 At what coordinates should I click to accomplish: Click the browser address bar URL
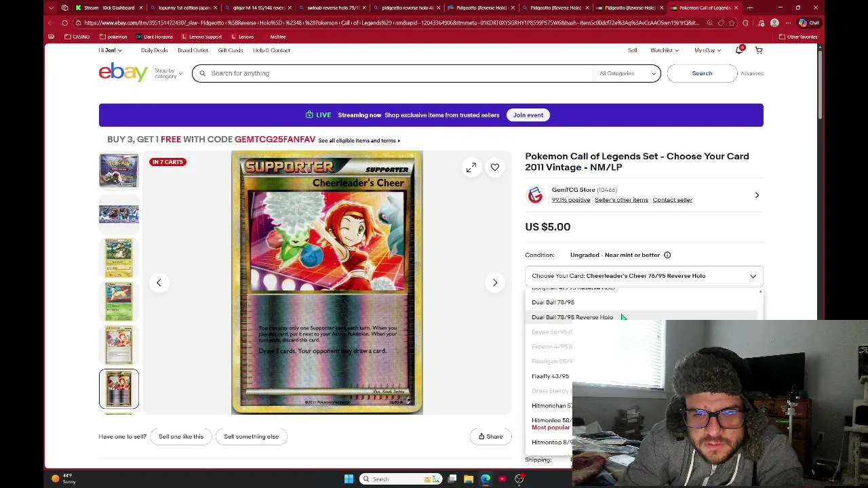pos(390,22)
